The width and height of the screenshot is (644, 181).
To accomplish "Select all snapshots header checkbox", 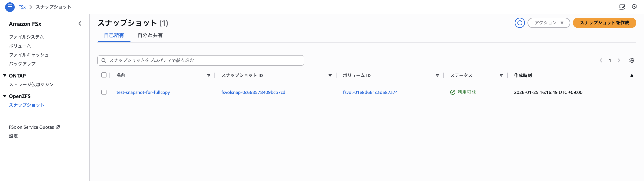I will click(104, 75).
